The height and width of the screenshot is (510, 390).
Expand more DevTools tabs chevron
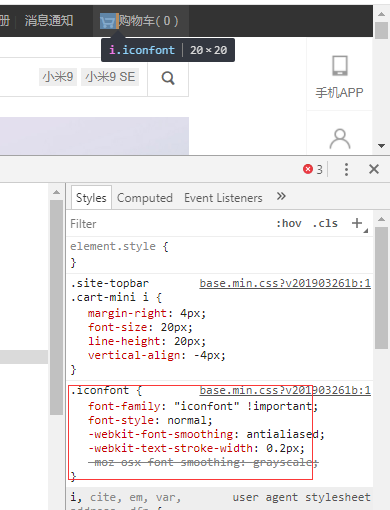(x=281, y=196)
